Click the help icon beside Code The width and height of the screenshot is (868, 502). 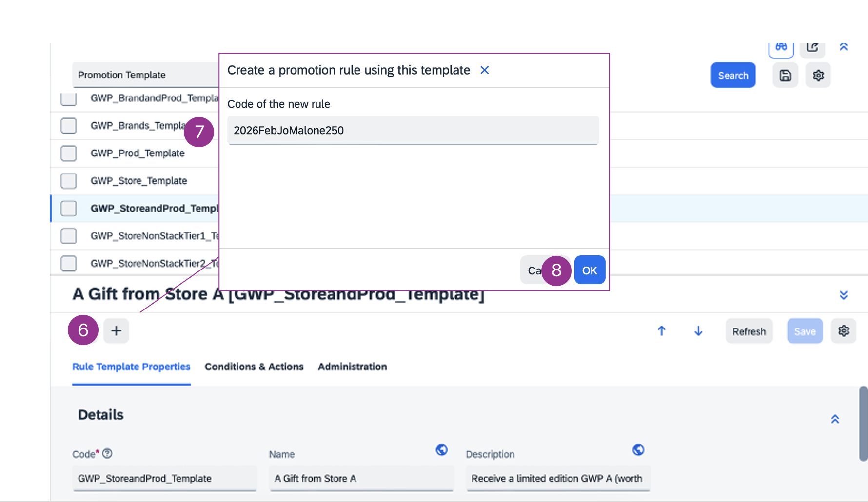pyautogui.click(x=107, y=453)
